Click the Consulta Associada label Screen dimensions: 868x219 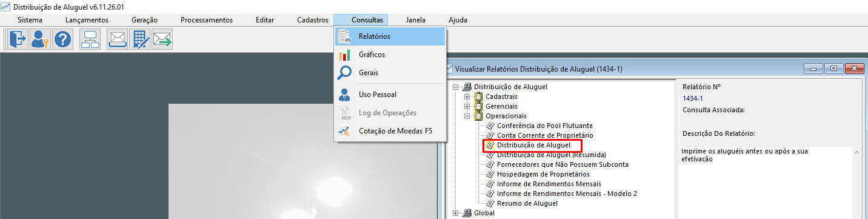[x=713, y=110]
